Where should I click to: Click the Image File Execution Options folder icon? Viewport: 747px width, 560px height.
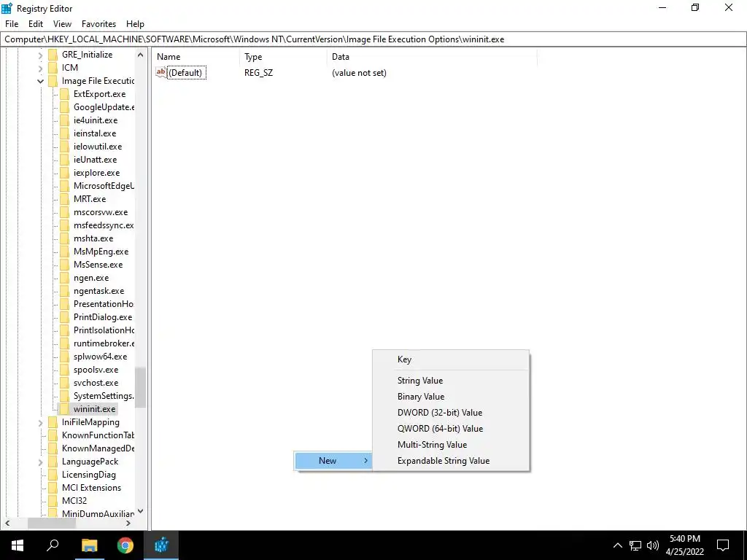pyautogui.click(x=53, y=81)
